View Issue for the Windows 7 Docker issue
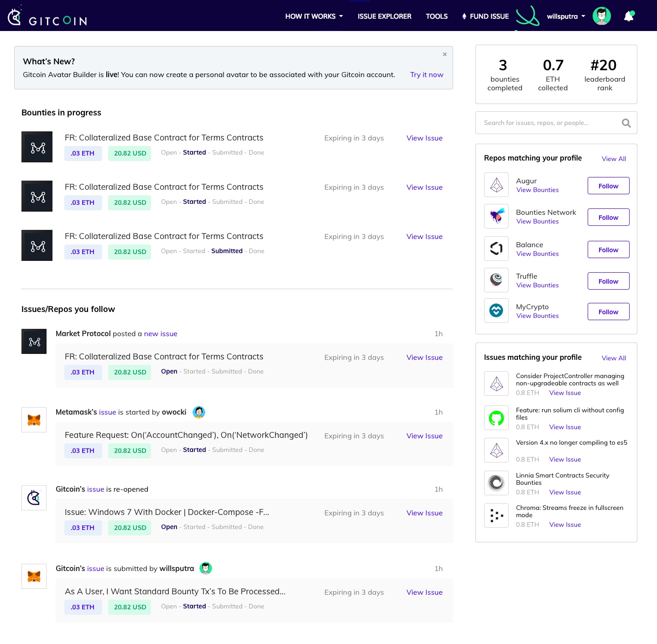This screenshot has height=644, width=657. [x=424, y=513]
